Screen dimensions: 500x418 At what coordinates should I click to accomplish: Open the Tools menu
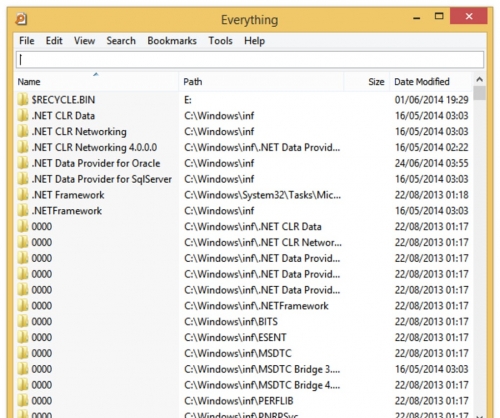click(220, 41)
